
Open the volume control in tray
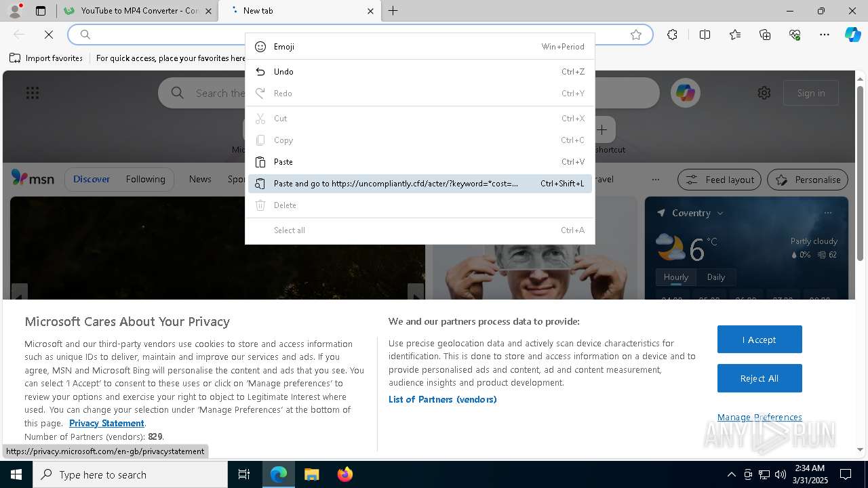(x=781, y=474)
